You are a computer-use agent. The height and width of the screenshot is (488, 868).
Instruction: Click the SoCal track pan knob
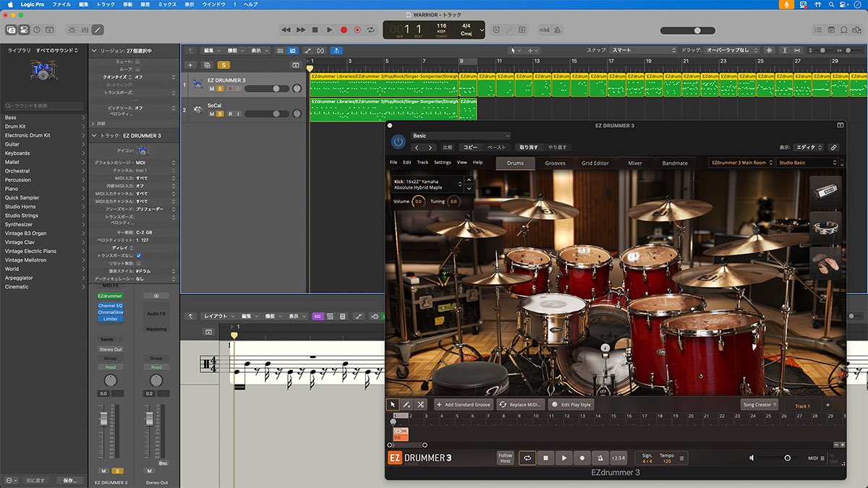(297, 114)
